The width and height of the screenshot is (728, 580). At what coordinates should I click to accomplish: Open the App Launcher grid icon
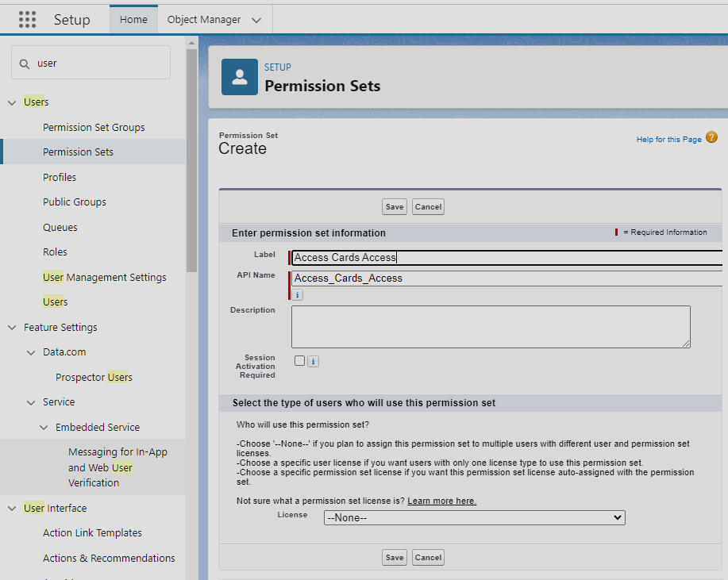coord(28,20)
